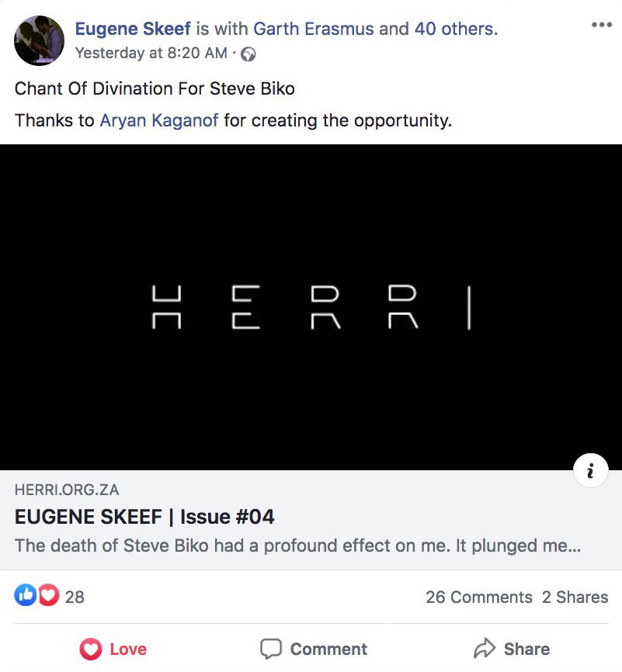
Task: Open the three-dots post options menu
Action: (601, 25)
